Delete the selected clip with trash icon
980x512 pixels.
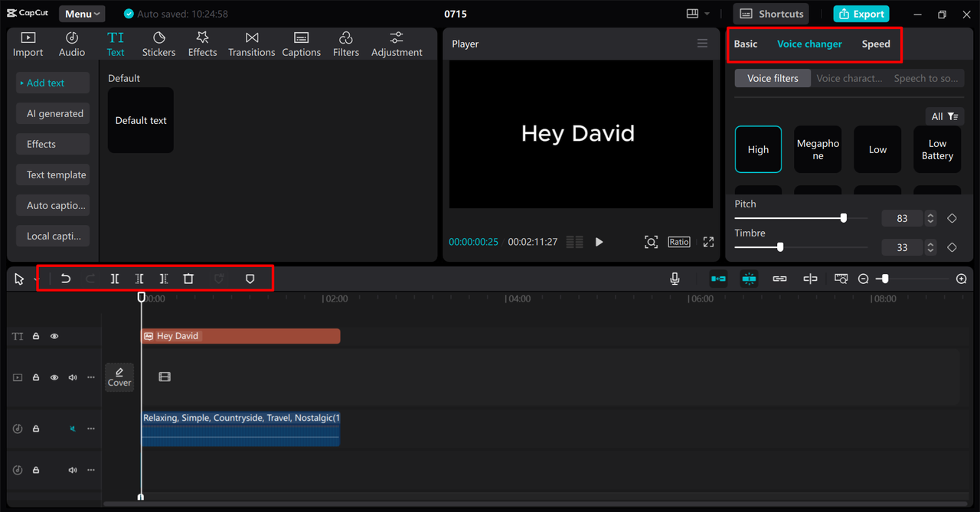(x=188, y=279)
